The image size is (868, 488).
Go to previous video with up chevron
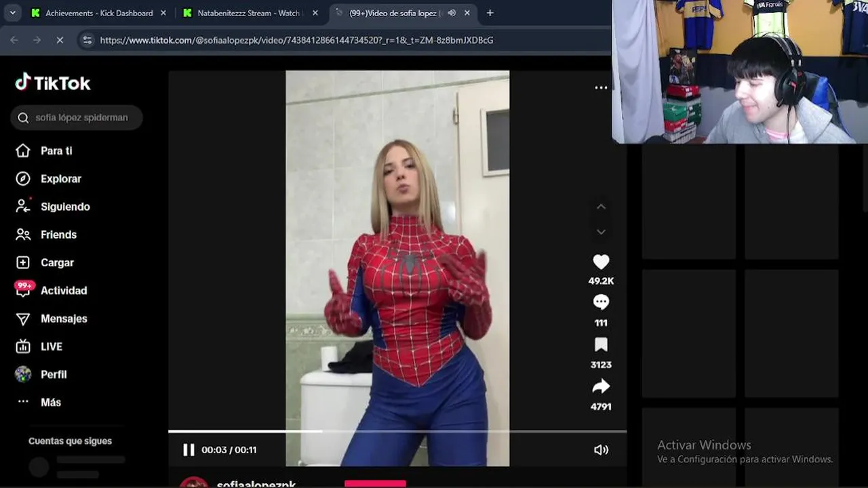pos(601,206)
